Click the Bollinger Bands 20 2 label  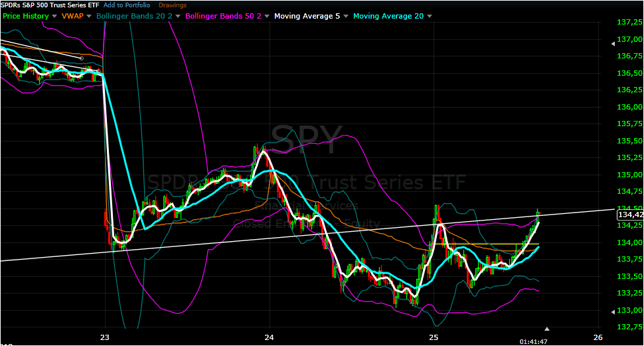(134, 16)
